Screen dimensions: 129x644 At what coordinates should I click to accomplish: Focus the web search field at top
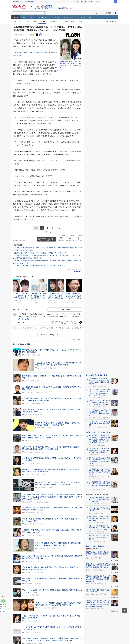pyautogui.click(x=103, y=2)
